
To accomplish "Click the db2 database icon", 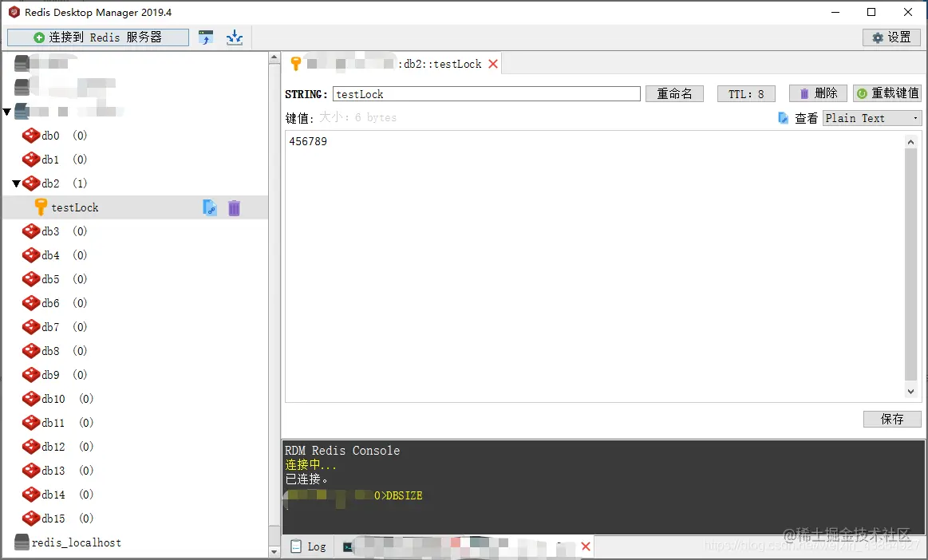I will (x=31, y=183).
